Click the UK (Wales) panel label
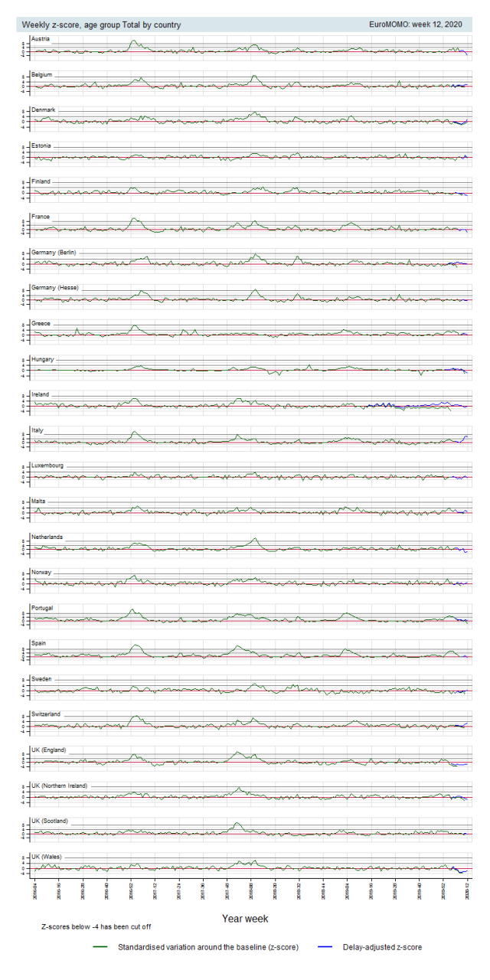Image resolution: width=490 pixels, height=980 pixels. click(x=48, y=856)
